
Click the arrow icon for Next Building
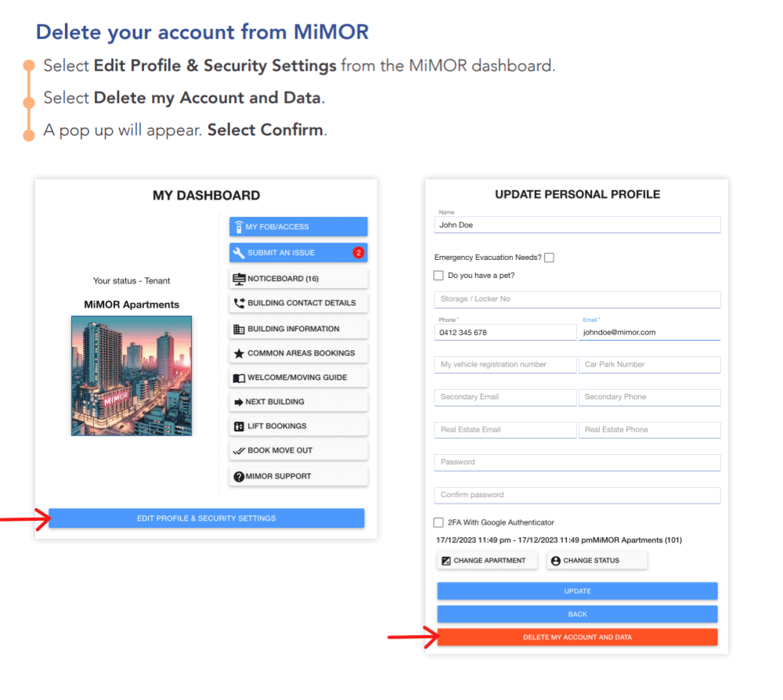[239, 402]
